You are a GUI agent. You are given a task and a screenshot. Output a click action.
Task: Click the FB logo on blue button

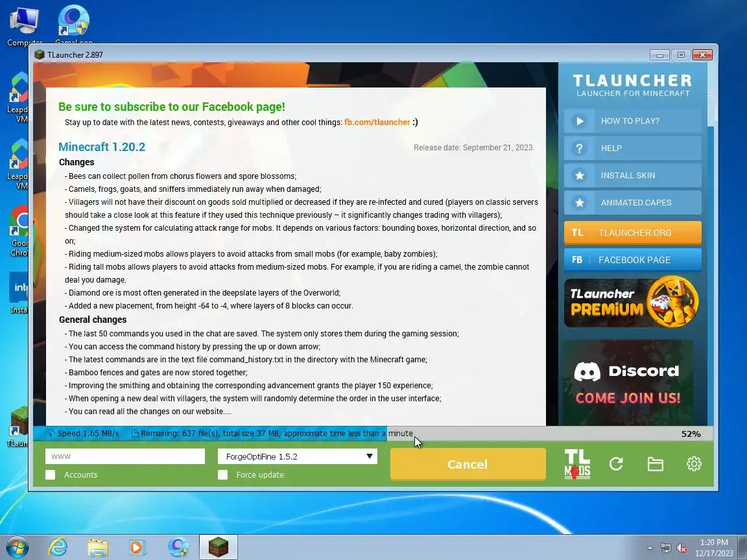coord(577,259)
